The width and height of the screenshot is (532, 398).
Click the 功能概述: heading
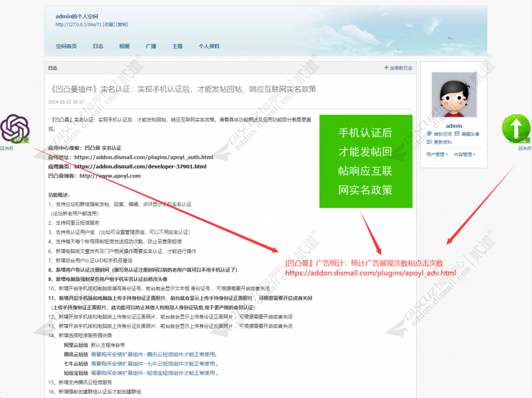point(58,195)
